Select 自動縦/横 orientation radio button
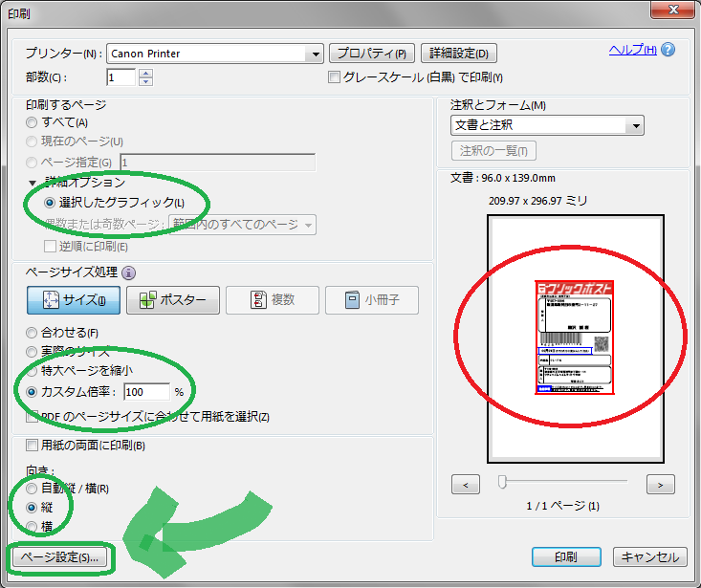This screenshot has height=588, width=701. (x=32, y=489)
